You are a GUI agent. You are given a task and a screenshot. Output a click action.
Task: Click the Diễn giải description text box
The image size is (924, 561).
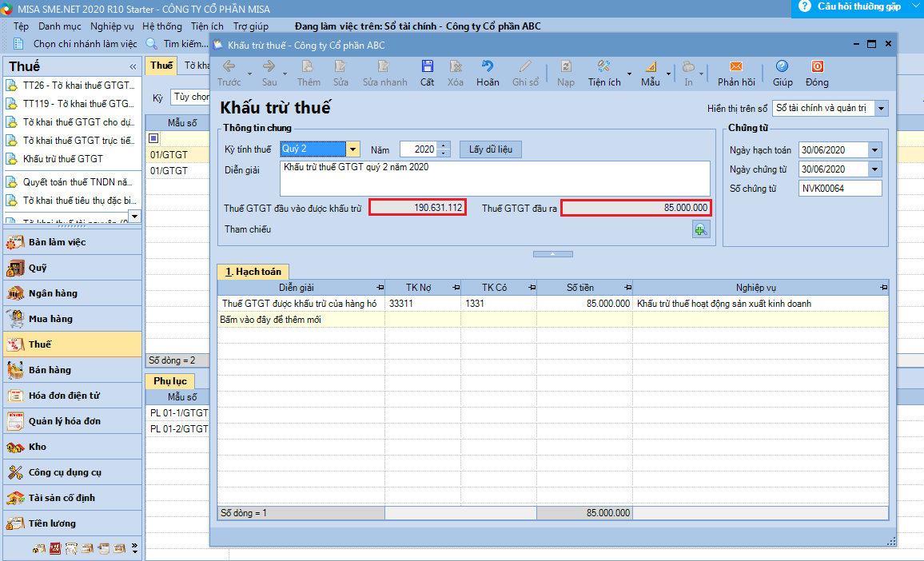(x=495, y=178)
